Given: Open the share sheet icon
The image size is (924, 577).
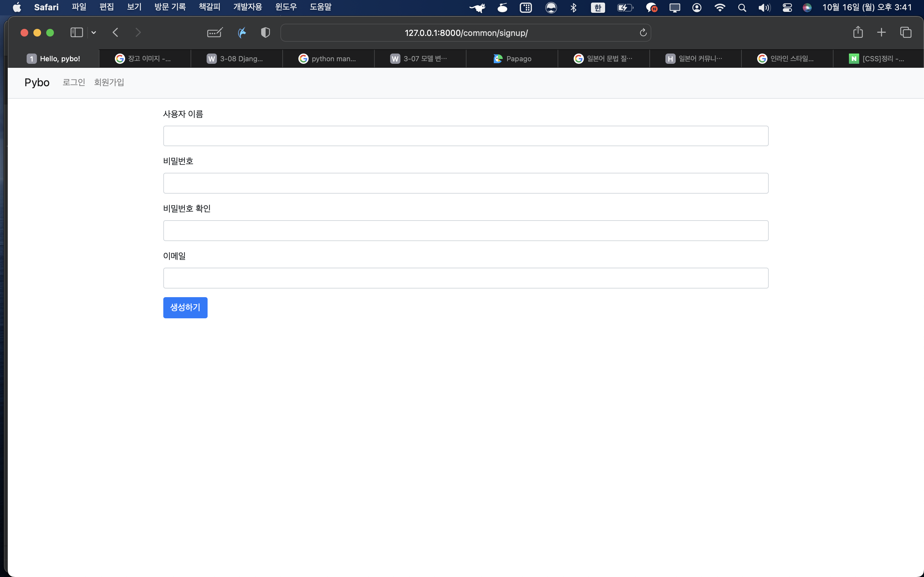Looking at the screenshot, I should [x=858, y=32].
